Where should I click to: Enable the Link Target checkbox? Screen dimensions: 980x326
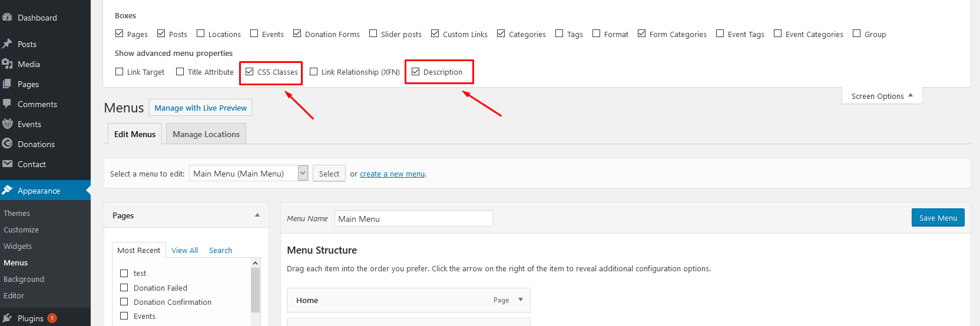(120, 72)
